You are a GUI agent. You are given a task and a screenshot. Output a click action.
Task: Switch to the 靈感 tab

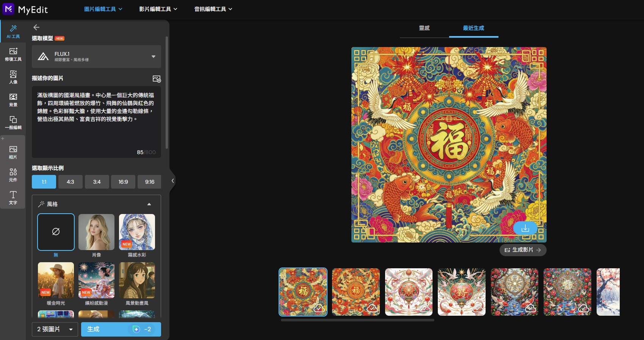click(x=424, y=28)
